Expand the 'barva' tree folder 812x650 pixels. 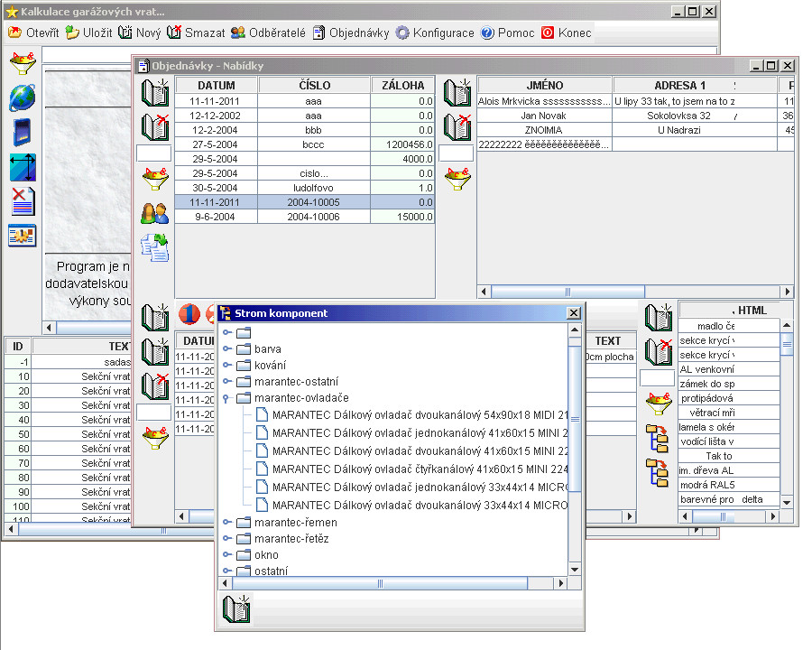226,348
